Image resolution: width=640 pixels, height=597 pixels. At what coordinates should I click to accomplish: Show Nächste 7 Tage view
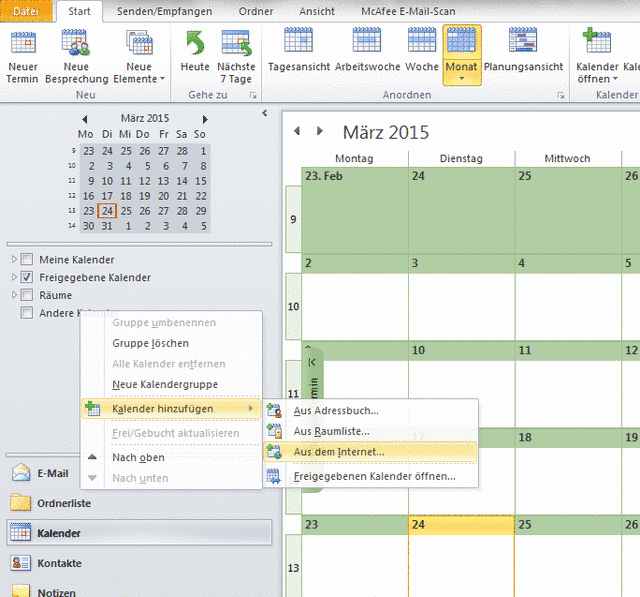[237, 44]
